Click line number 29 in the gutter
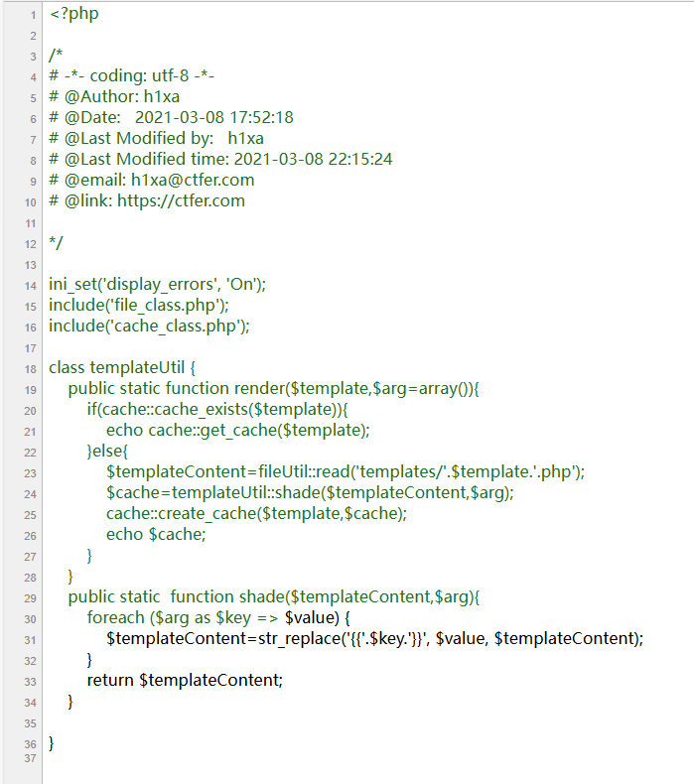This screenshot has height=784, width=694. coord(31,598)
